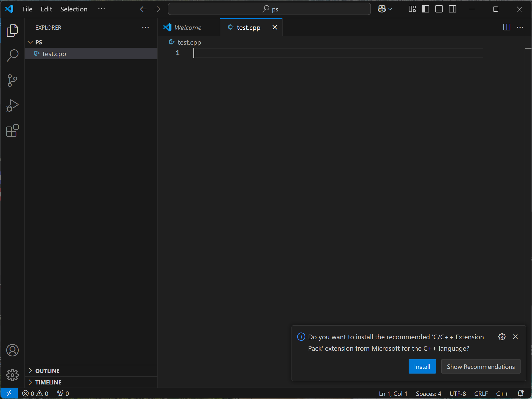The image size is (532, 399).
Task: Open hidden menus via title bar ellipsis
Action: pyautogui.click(x=102, y=9)
